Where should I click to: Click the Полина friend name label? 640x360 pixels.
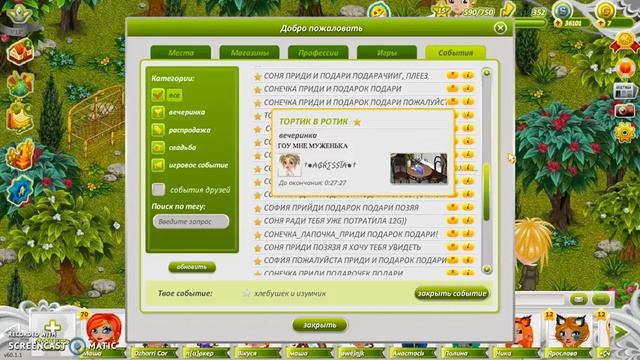(x=456, y=353)
